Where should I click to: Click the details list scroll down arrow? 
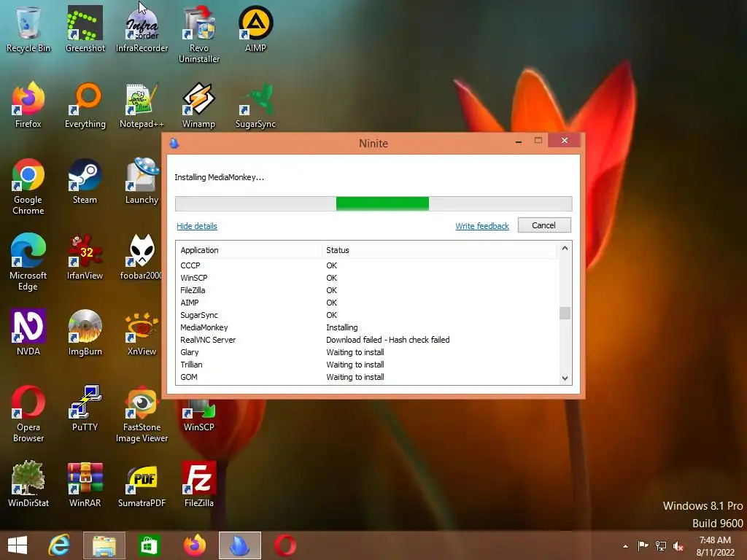565,378
